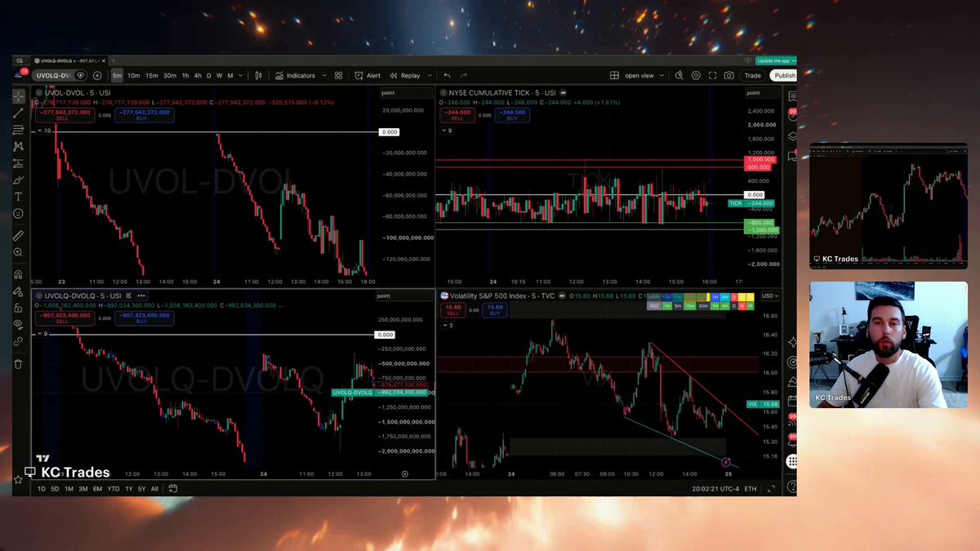Start bar Replay mode
Image resolution: width=980 pixels, height=551 pixels.
[x=405, y=76]
